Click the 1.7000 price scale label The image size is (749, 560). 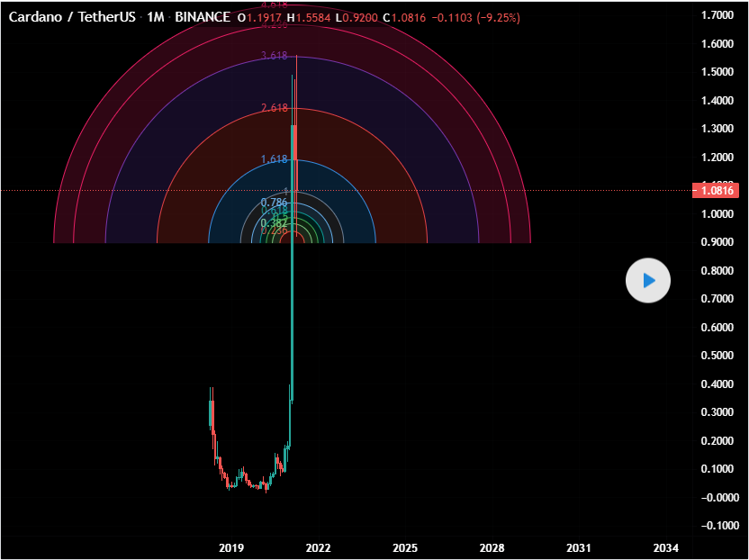coord(718,15)
